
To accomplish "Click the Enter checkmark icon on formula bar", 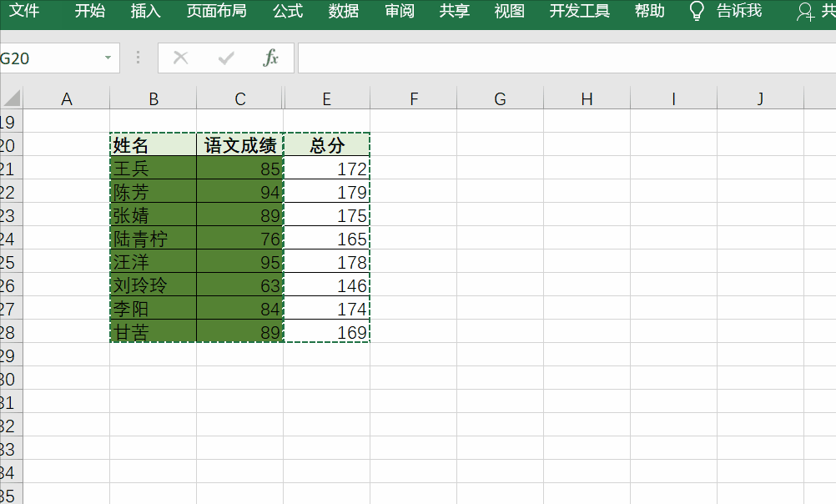I will [225, 58].
